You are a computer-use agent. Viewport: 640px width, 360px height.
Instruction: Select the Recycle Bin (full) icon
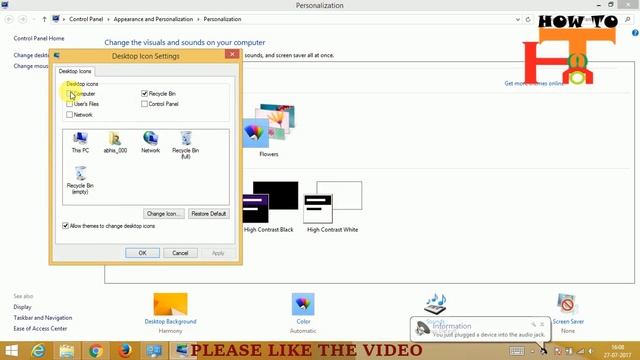(x=185, y=145)
